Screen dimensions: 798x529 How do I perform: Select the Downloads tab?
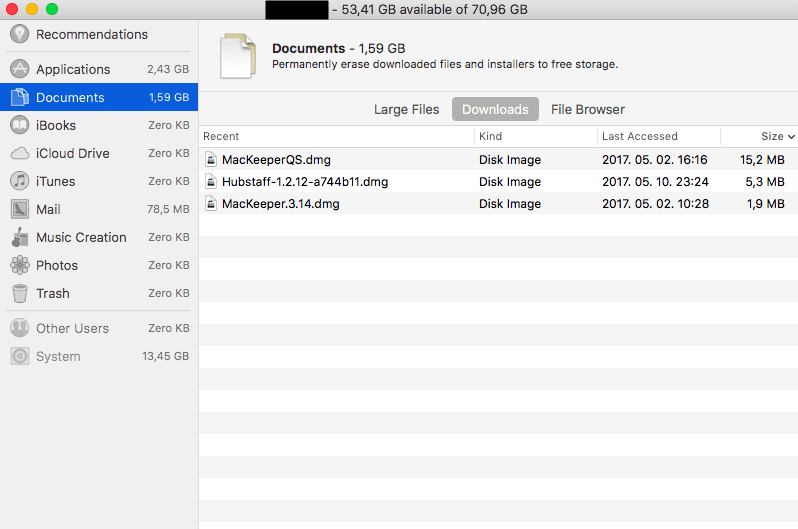click(x=495, y=109)
